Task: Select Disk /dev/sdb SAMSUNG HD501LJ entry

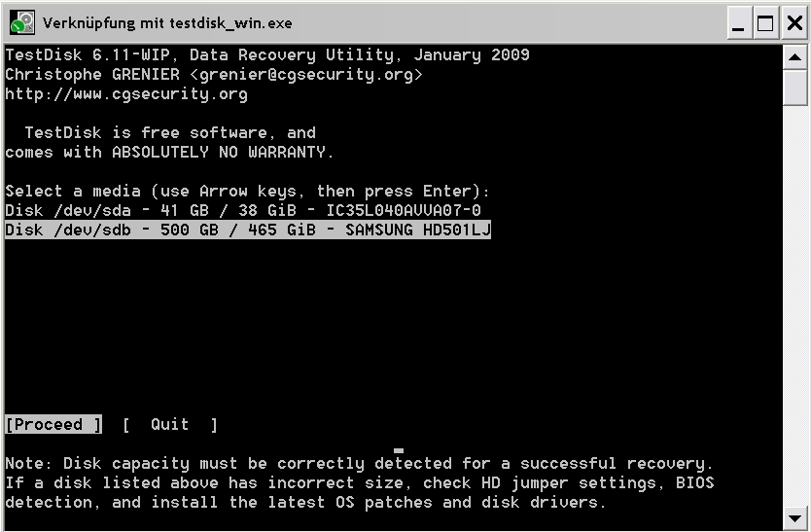Action: [248, 230]
